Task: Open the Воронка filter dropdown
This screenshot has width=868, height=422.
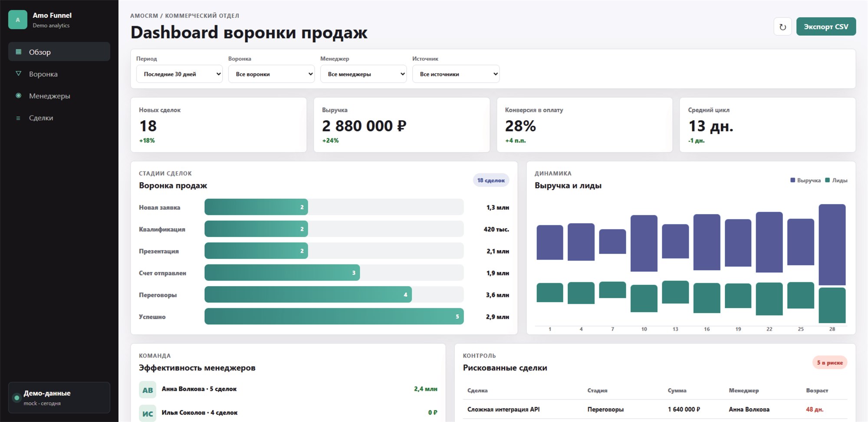Action: click(x=271, y=74)
